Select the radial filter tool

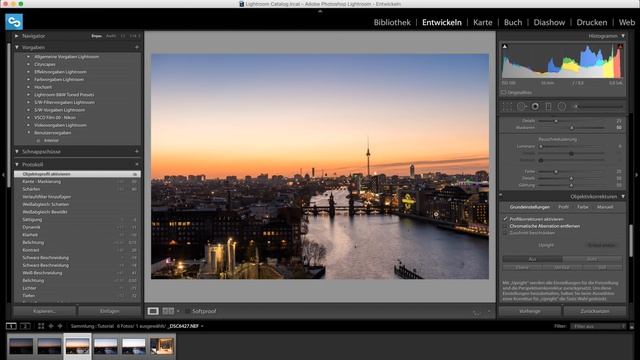pyautogui.click(x=562, y=107)
